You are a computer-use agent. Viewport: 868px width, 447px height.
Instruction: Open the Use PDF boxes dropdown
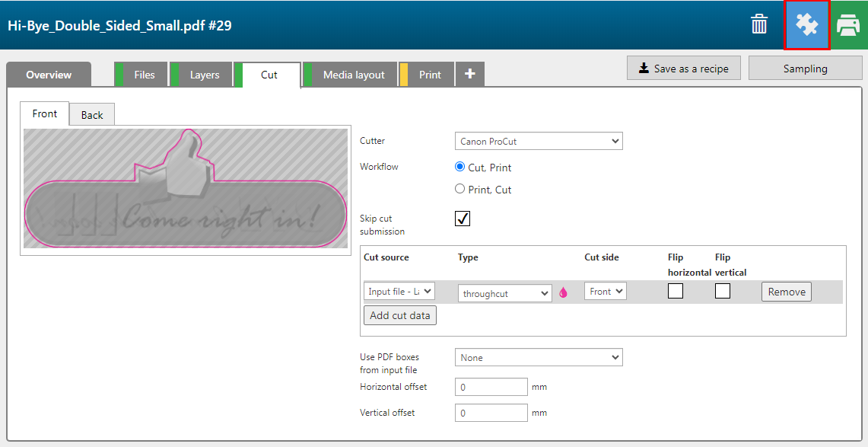point(539,357)
